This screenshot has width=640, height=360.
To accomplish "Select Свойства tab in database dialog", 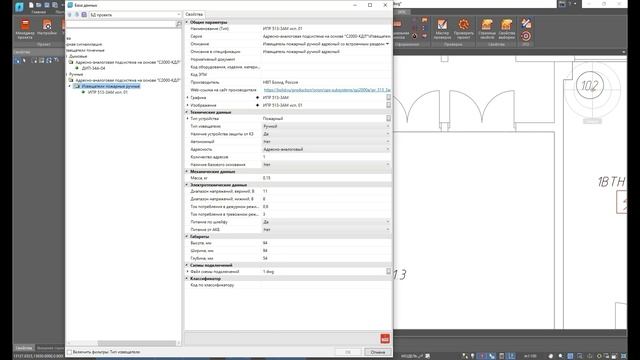I will 194,14.
